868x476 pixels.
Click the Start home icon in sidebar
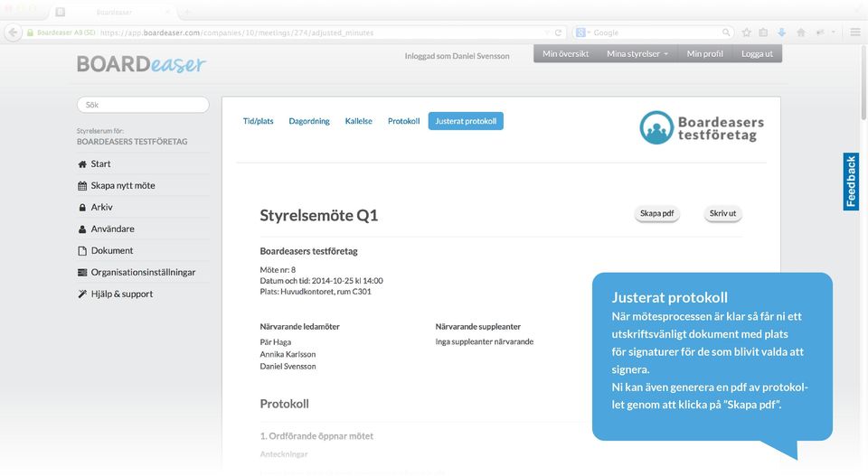tap(82, 164)
